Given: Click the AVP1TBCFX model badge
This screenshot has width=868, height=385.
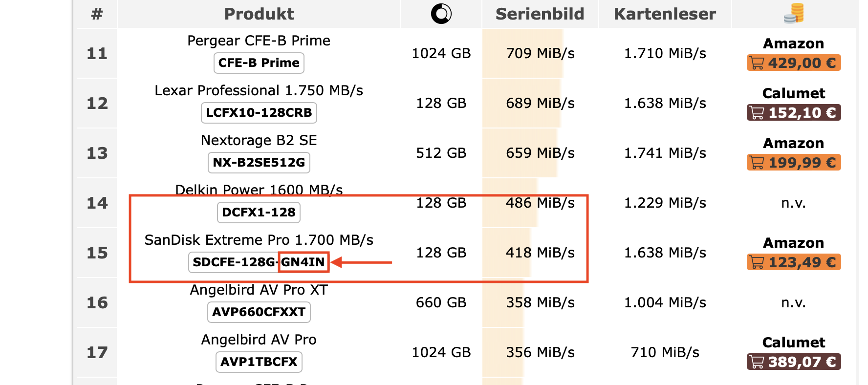Looking at the screenshot, I should 259,362.
